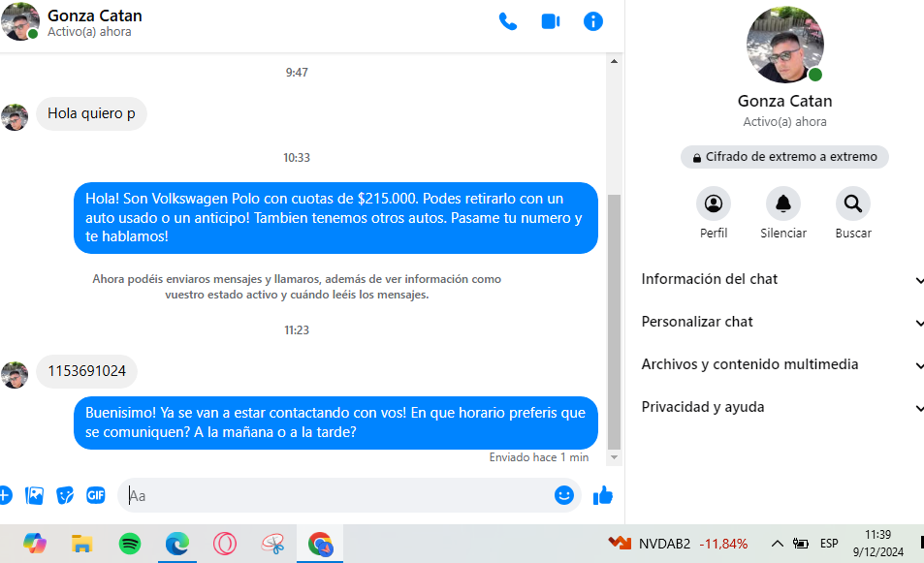Viewport: 924px width, 563px height.
Task: Search the conversation with Buscar icon
Action: pos(852,203)
